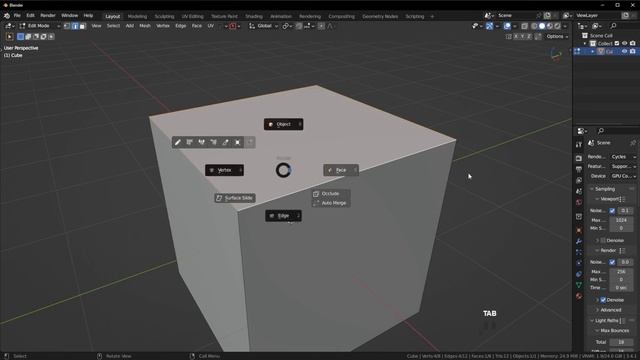Select face select mode icon in header

click(x=82, y=26)
